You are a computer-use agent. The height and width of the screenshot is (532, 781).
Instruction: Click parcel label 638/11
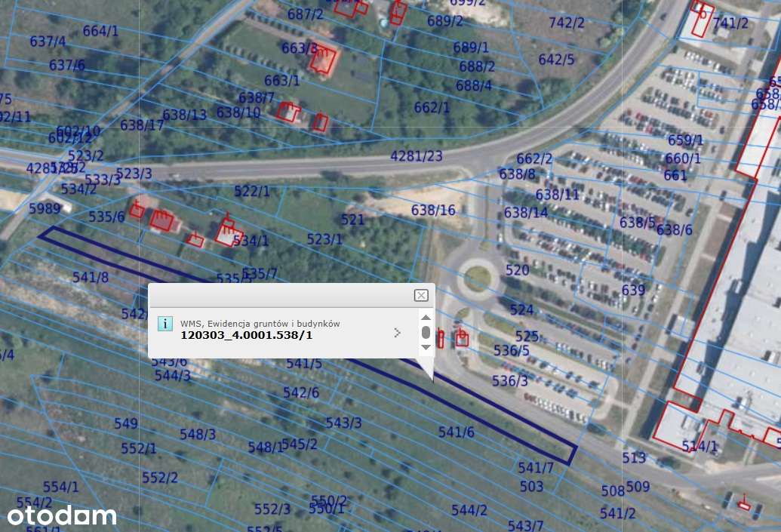(558, 194)
